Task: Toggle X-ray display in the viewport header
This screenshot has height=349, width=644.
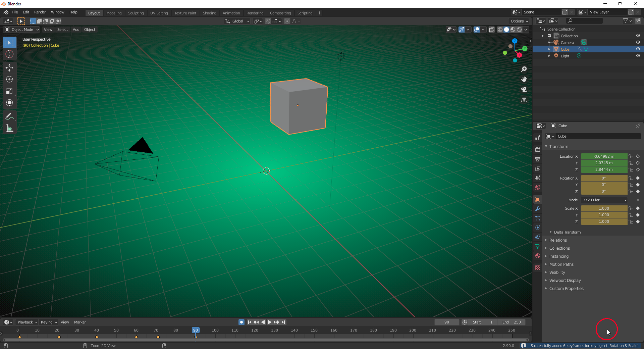Action: [492, 30]
